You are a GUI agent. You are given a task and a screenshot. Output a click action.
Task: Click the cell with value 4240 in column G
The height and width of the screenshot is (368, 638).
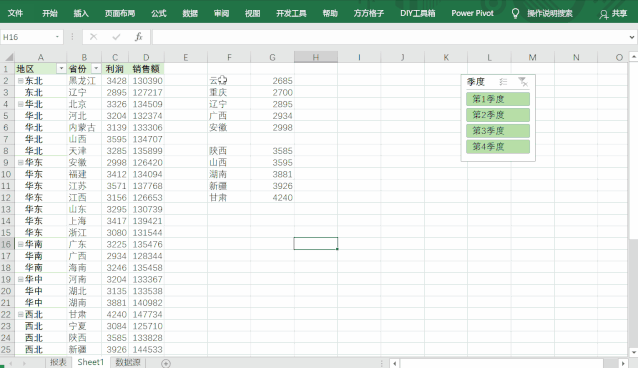(273, 197)
